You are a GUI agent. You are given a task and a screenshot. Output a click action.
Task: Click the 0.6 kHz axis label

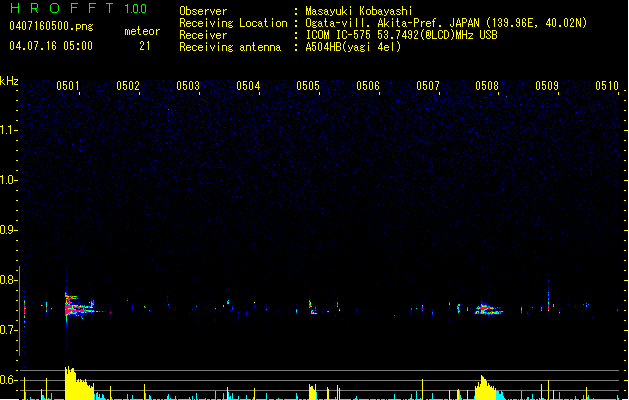tap(8, 380)
